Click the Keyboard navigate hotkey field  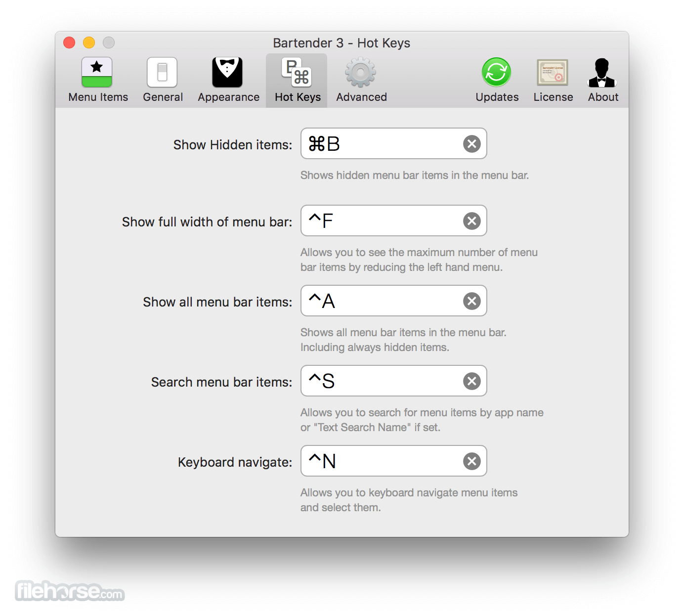pos(394,461)
